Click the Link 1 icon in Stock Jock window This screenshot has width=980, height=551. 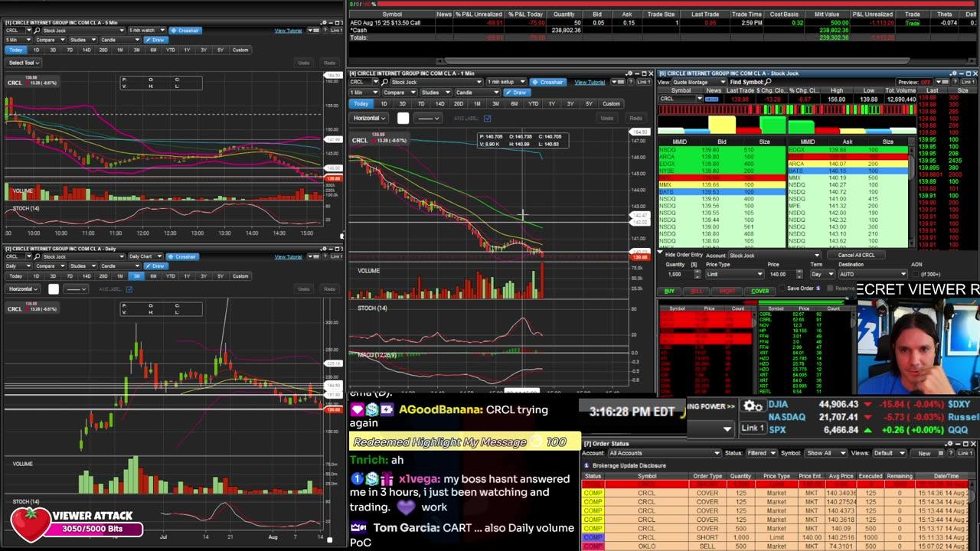970,82
